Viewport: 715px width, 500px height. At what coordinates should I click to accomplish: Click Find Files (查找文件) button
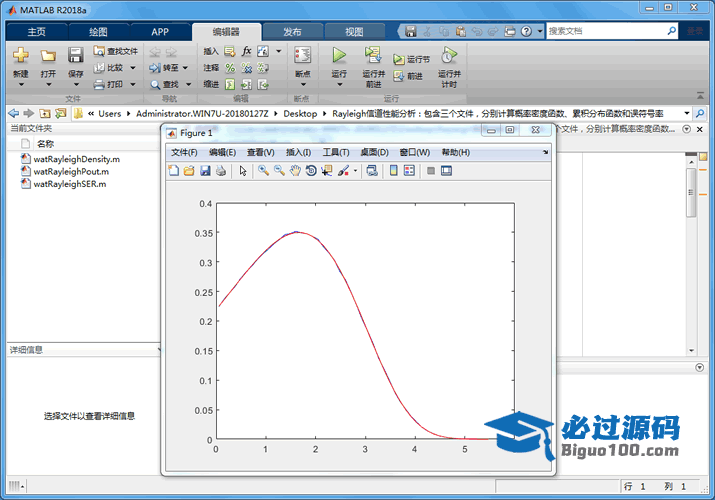click(115, 51)
